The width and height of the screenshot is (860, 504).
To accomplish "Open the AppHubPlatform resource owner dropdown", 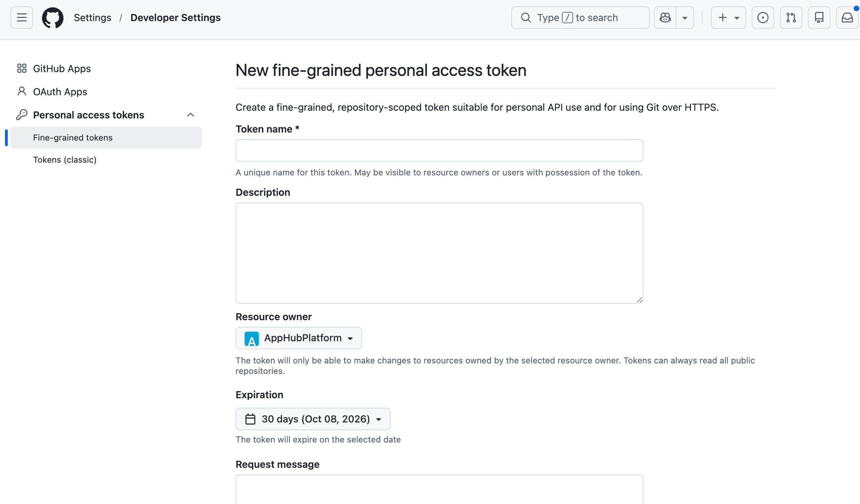I will [299, 338].
